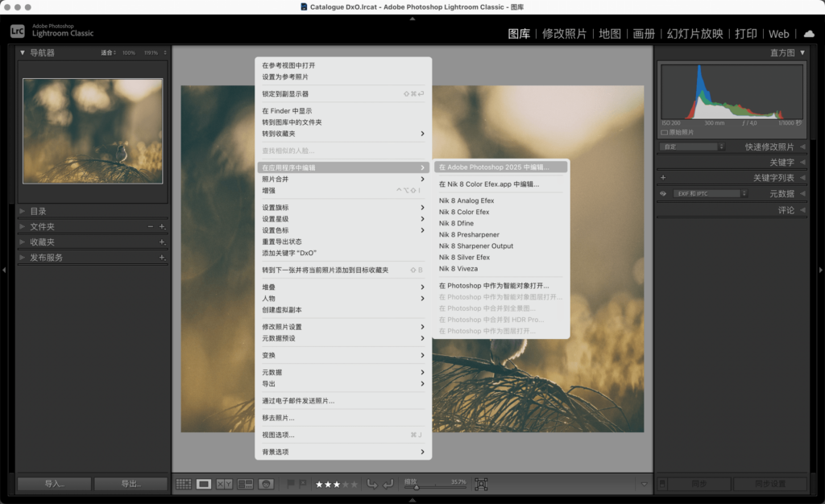Expand the 评论 panel
Viewport: 825px width, 504px height.
tap(803, 209)
